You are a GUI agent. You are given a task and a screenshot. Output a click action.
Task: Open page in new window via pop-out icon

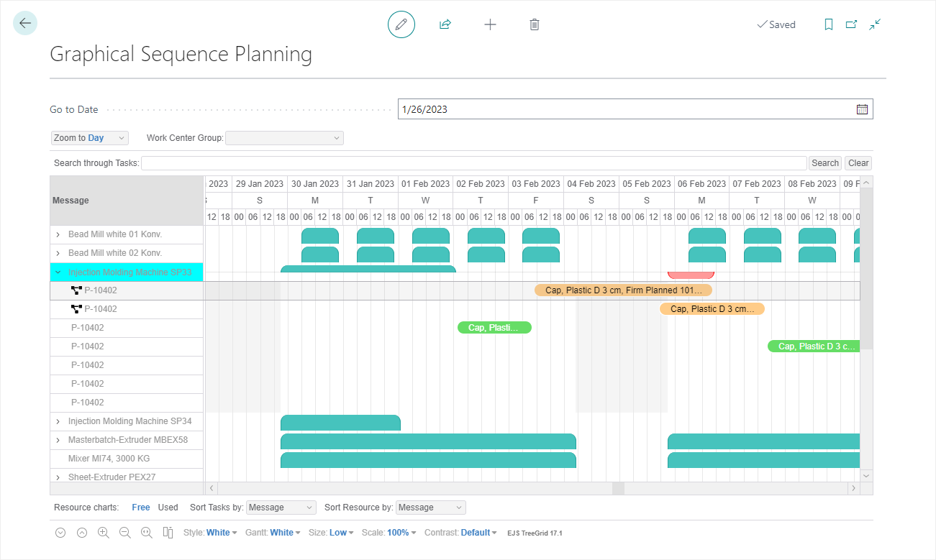851,24
